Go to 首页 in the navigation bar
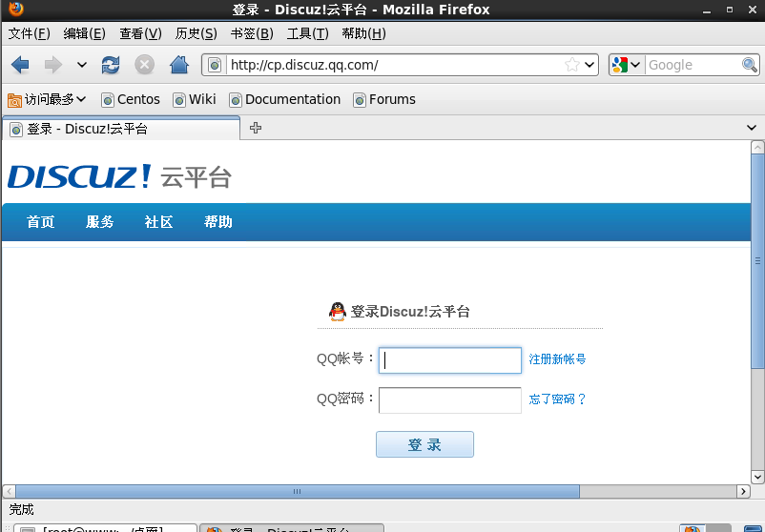The height and width of the screenshot is (532, 765). pyautogui.click(x=40, y=222)
